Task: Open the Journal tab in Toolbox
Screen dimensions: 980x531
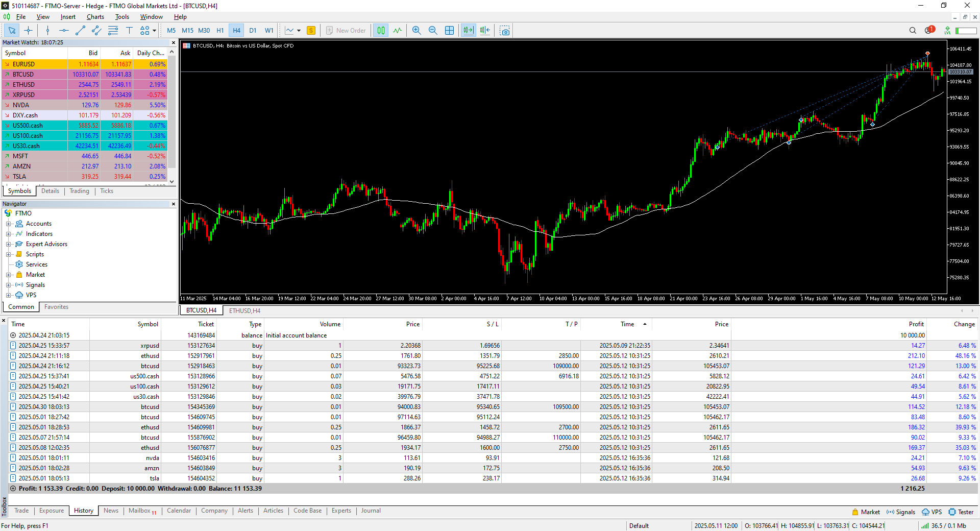Action: click(371, 511)
